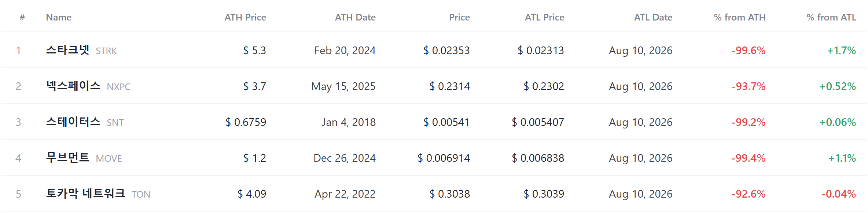Sort by the ATH Price column header
The width and height of the screenshot is (868, 213).
(245, 17)
